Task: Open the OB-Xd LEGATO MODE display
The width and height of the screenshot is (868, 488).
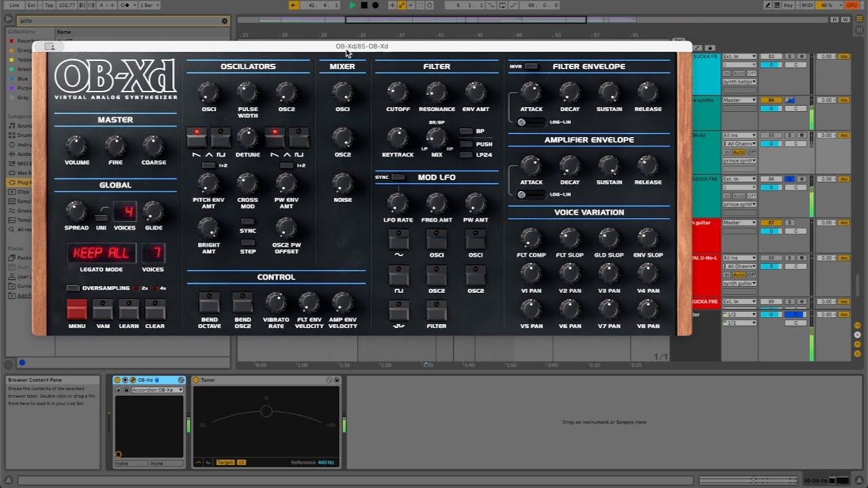Action: (x=101, y=253)
